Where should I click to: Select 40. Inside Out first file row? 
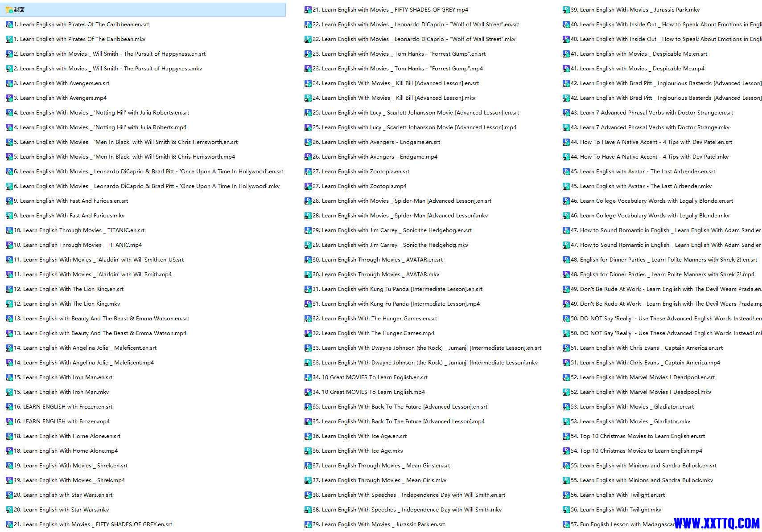coord(666,24)
